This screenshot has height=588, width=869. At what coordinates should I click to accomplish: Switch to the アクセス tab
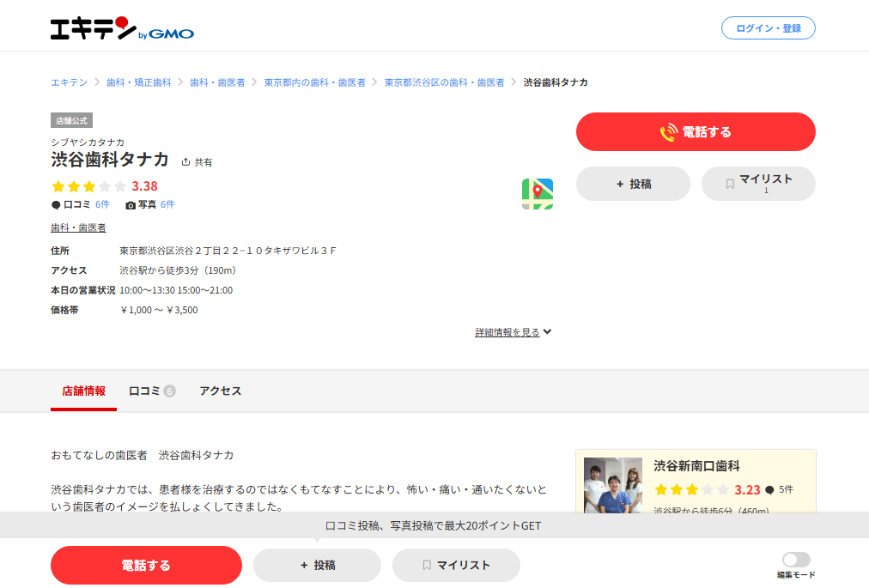coord(221,391)
